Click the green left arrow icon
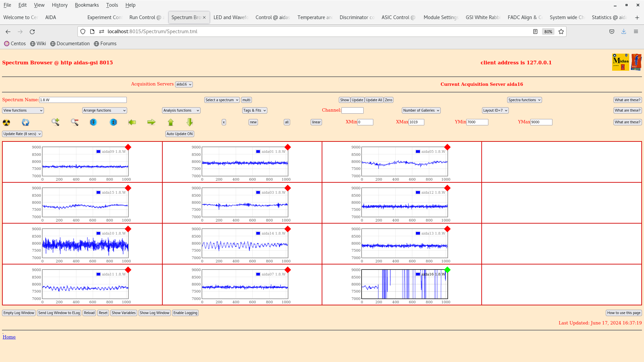 [132, 122]
